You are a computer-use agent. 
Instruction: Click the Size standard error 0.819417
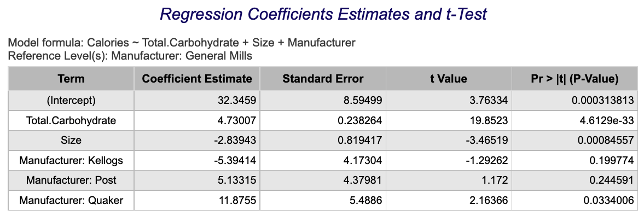362,141
